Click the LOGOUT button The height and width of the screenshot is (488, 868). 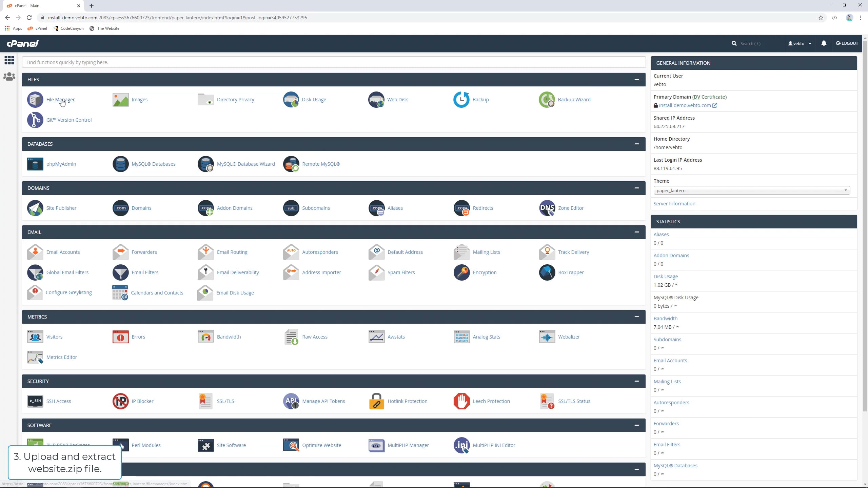point(847,43)
